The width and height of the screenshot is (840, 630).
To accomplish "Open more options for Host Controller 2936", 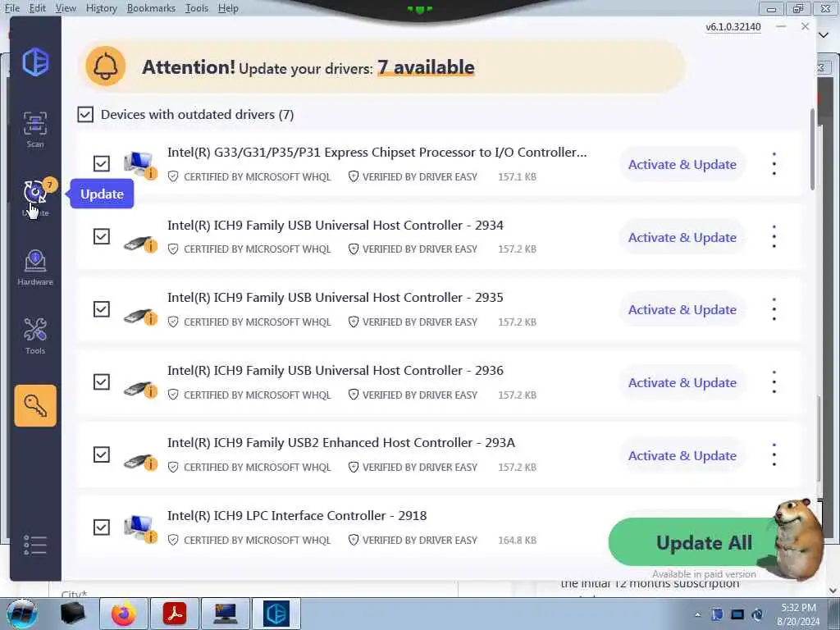I will [x=774, y=382].
